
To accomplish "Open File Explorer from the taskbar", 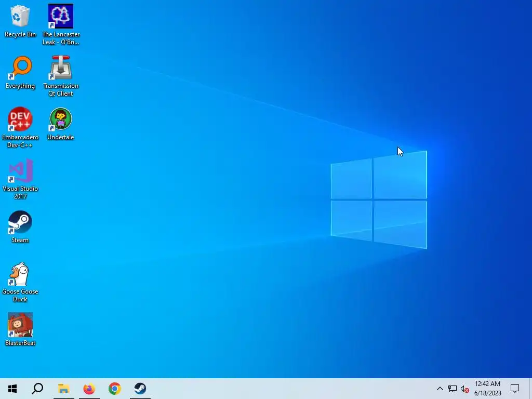I will point(63,389).
